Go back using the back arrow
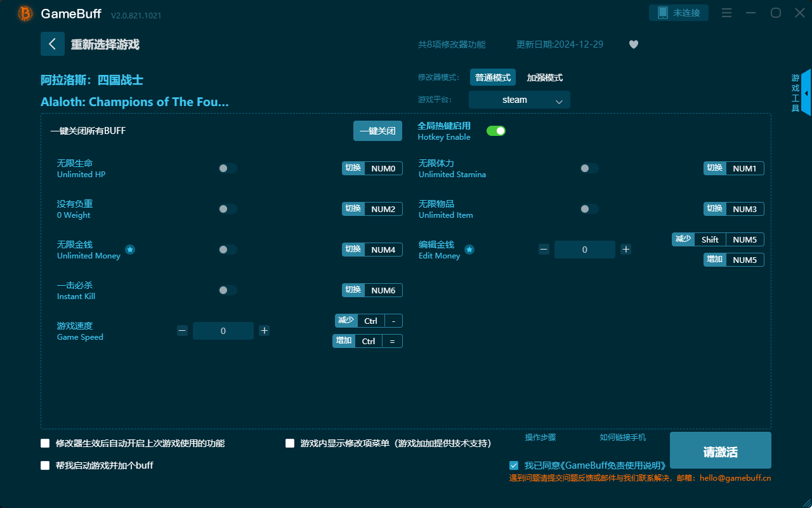Image resolution: width=812 pixels, height=508 pixels. pos(53,44)
